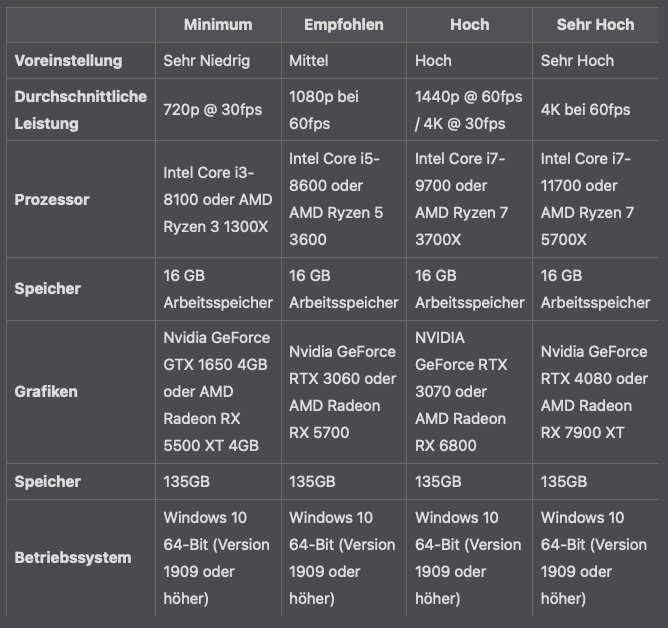668x628 pixels.
Task: Select the Grafiken row label
Action: pos(45,392)
